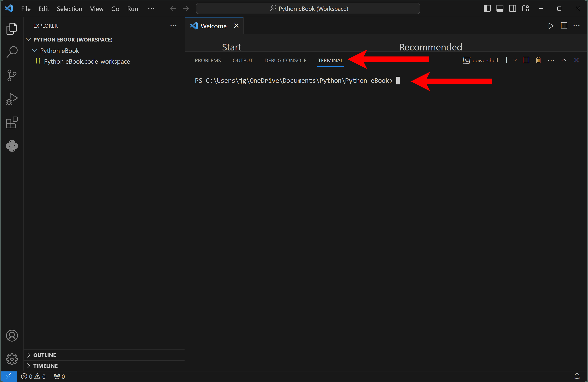Open the Extensions view
588x382 pixels.
coord(12,122)
